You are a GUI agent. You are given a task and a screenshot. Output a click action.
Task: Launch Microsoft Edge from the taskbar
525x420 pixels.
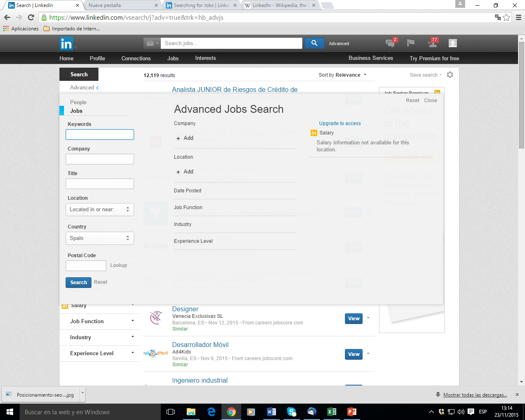pyautogui.click(x=211, y=412)
